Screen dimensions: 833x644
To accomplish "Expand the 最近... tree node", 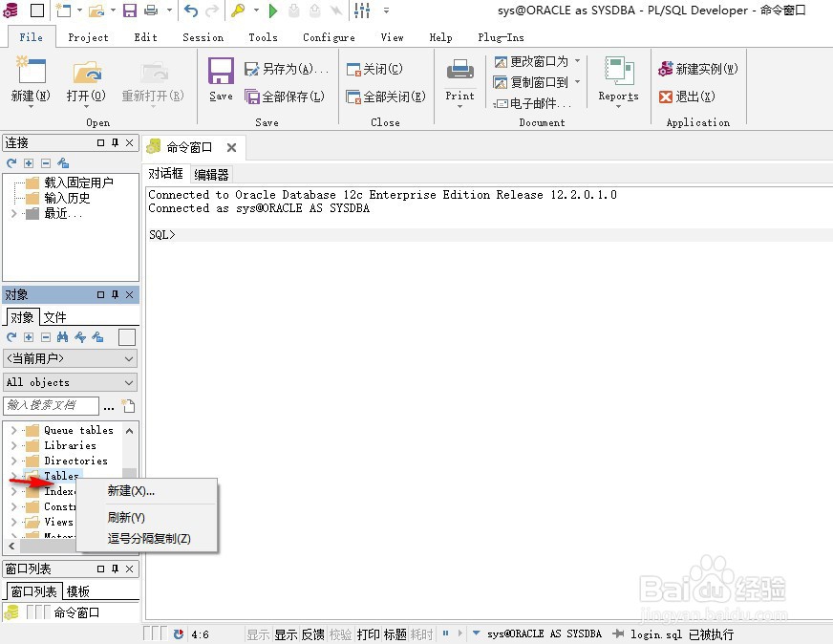I will coord(13,213).
